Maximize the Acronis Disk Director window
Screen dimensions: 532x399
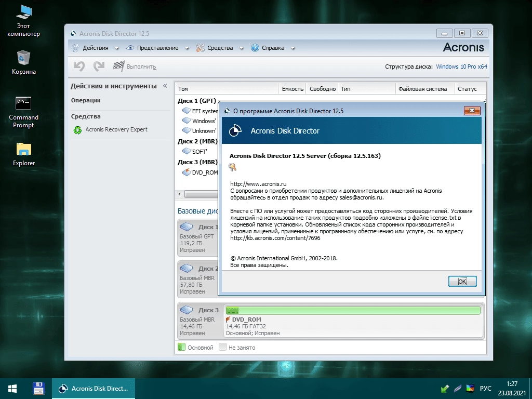click(x=462, y=33)
